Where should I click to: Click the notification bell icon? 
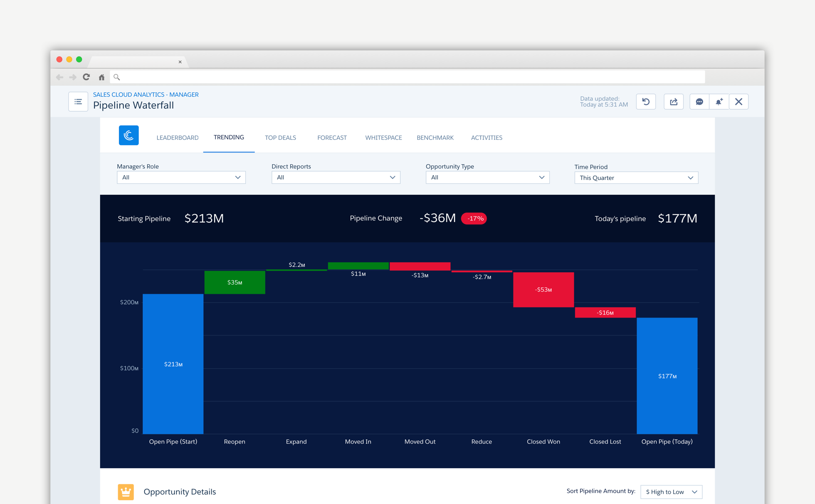pyautogui.click(x=719, y=102)
